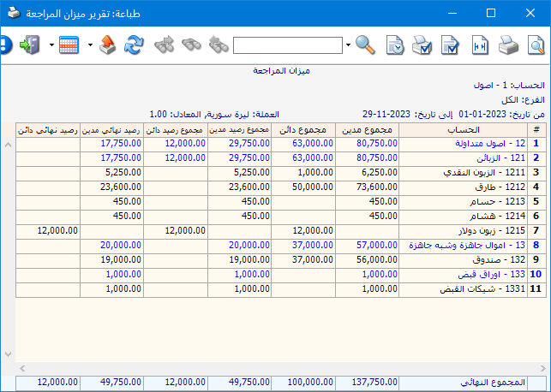This screenshot has height=392, width=551.
Task: Click the toolbar search input field
Action: 288,45
